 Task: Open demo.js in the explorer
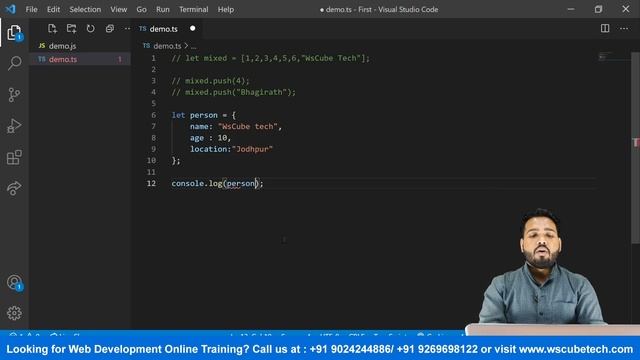[x=80, y=46]
